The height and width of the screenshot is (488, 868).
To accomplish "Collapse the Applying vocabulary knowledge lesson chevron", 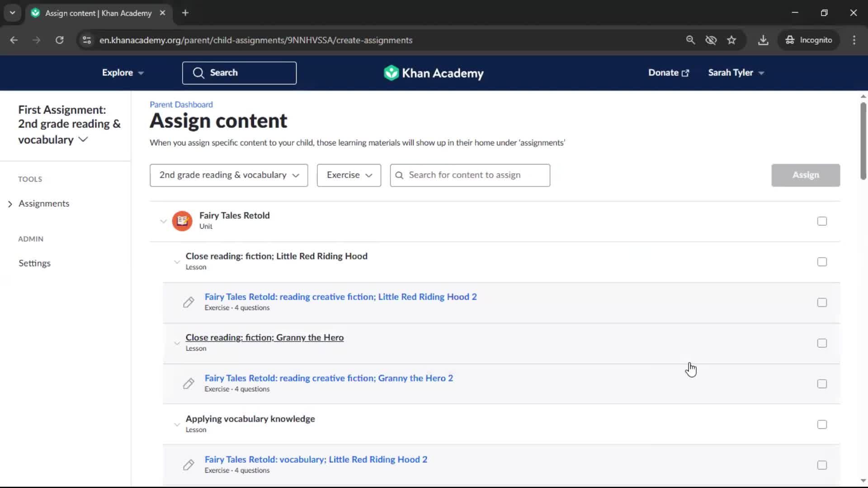I will [177, 425].
